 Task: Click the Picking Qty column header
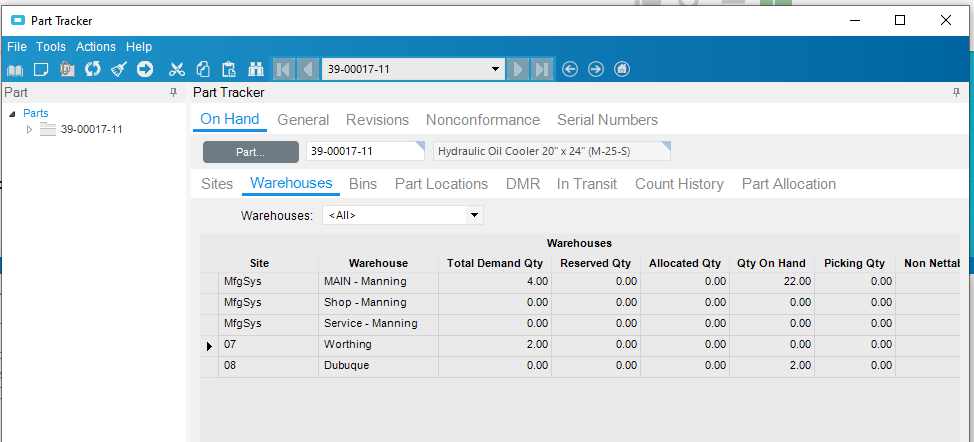point(855,263)
